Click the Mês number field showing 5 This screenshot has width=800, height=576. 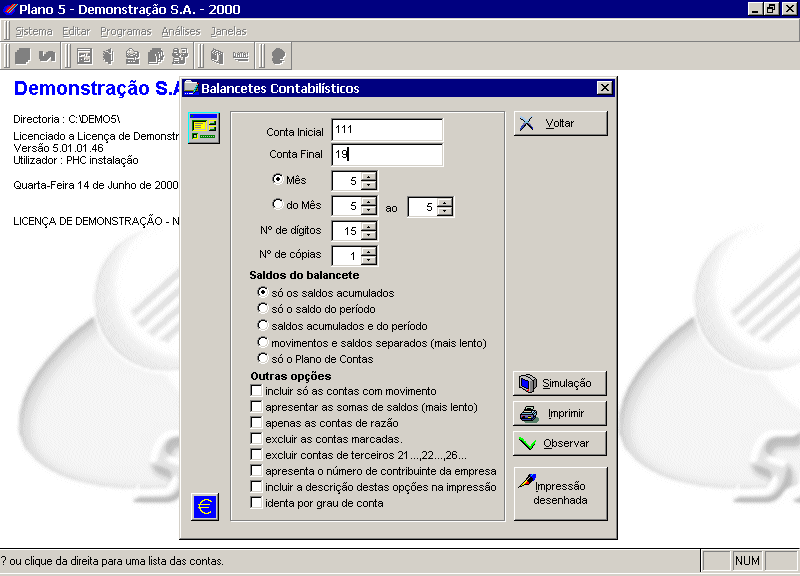(x=347, y=181)
